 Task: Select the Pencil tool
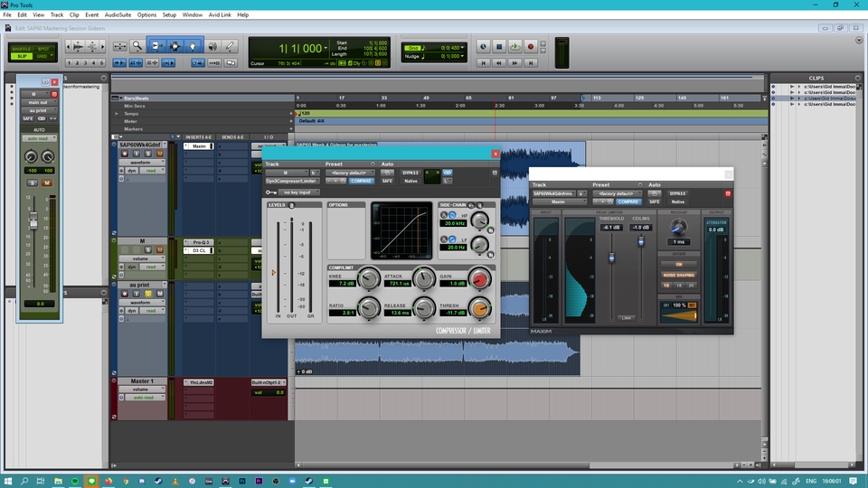(x=230, y=46)
